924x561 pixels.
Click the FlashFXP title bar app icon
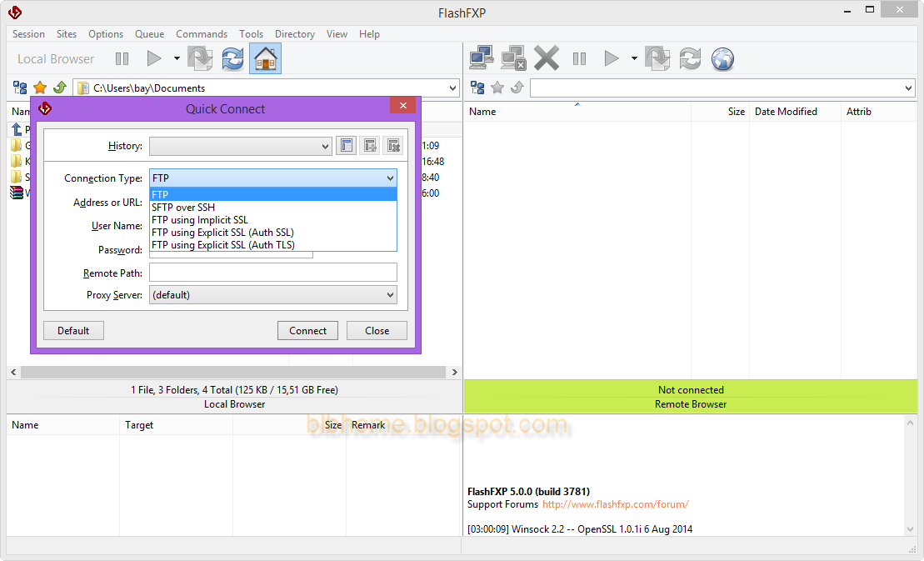(15, 13)
